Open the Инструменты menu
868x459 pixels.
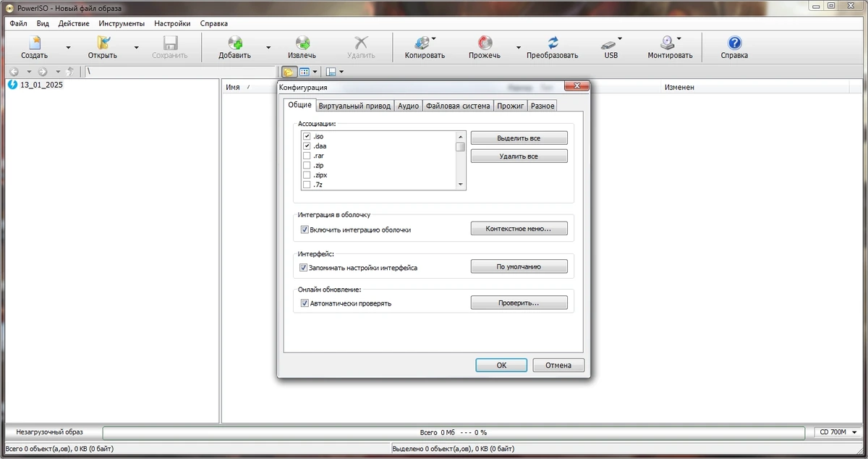coord(122,23)
